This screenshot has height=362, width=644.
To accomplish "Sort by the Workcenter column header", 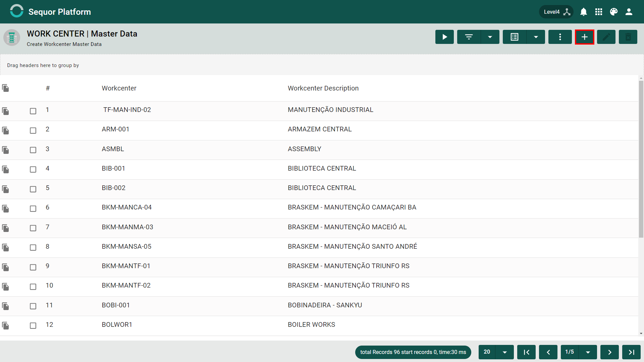I will click(x=119, y=88).
